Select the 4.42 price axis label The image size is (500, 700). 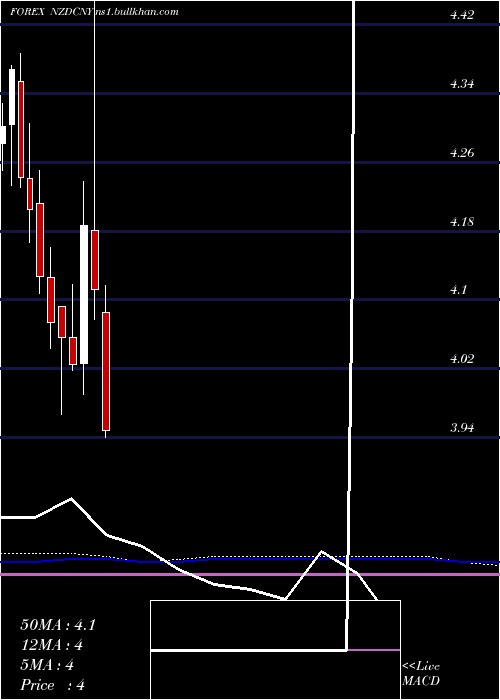[461, 16]
